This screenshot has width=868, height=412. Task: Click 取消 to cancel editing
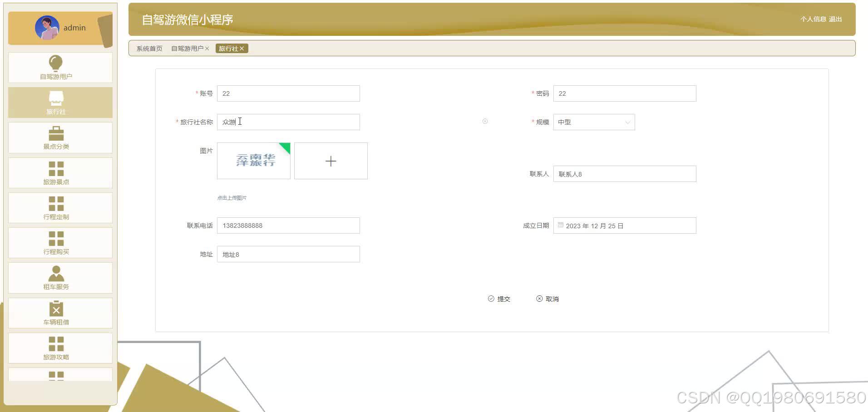(547, 299)
